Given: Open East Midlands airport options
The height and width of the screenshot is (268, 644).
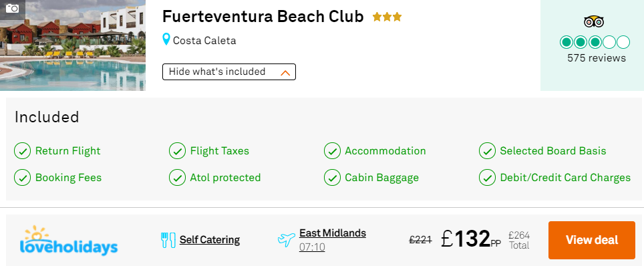Looking at the screenshot, I should pos(333,233).
